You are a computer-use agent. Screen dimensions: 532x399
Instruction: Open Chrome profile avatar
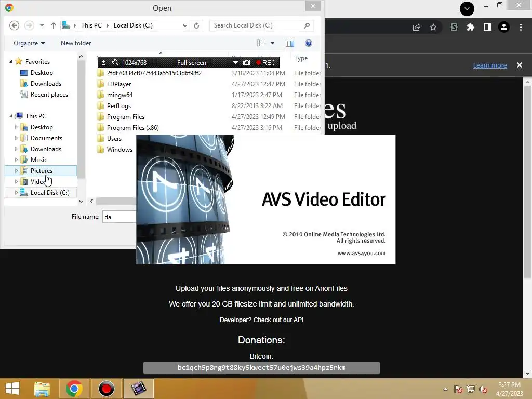point(504,27)
